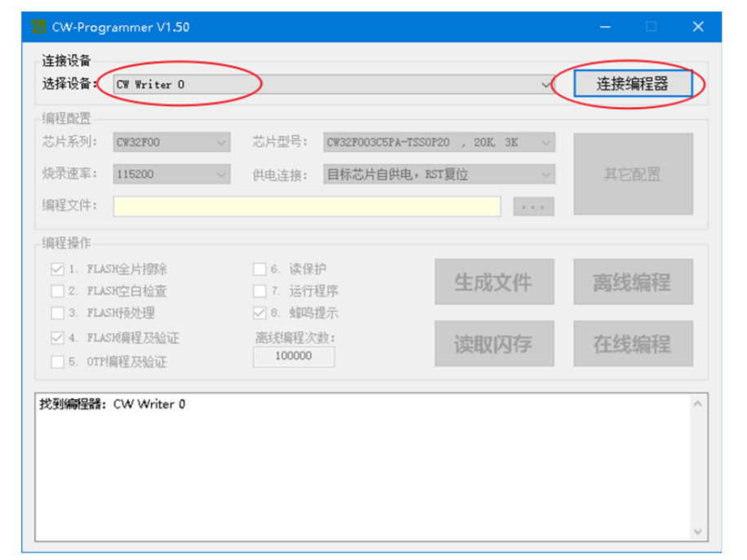Click the 在线编程 button

(x=633, y=344)
